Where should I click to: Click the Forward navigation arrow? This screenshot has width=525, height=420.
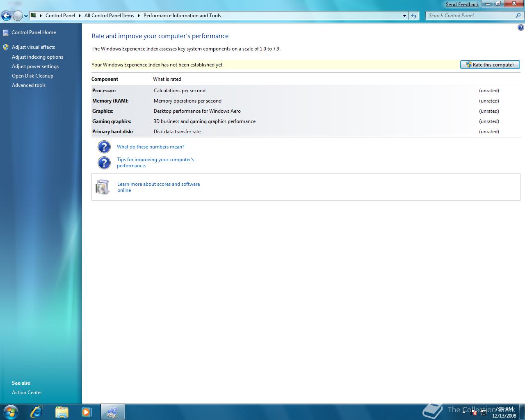coord(18,16)
